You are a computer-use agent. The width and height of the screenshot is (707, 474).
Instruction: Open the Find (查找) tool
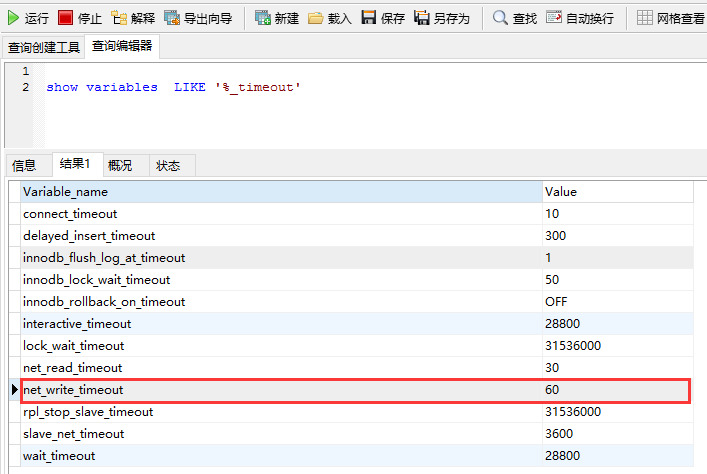pyautogui.click(x=500, y=17)
